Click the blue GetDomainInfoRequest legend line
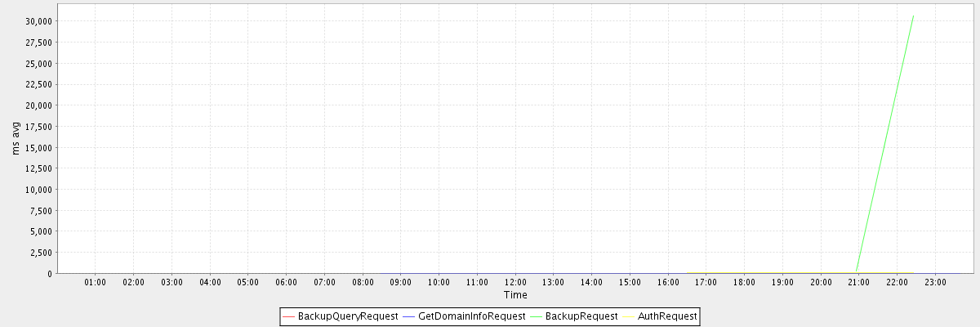 click(x=409, y=316)
